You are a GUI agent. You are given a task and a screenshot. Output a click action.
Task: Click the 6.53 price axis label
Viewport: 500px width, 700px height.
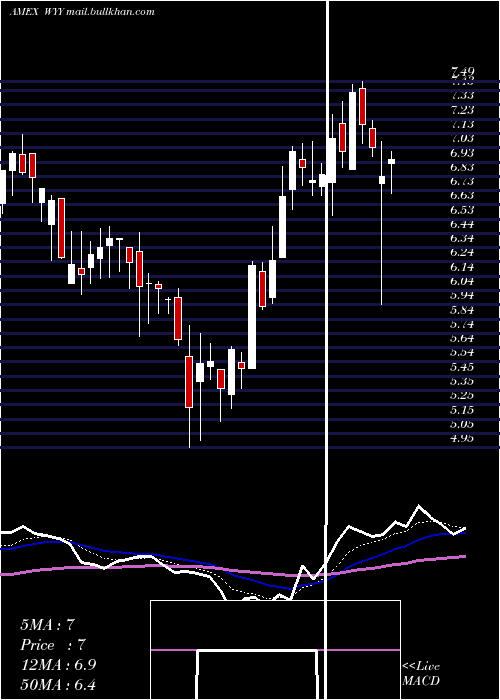[x=462, y=210]
